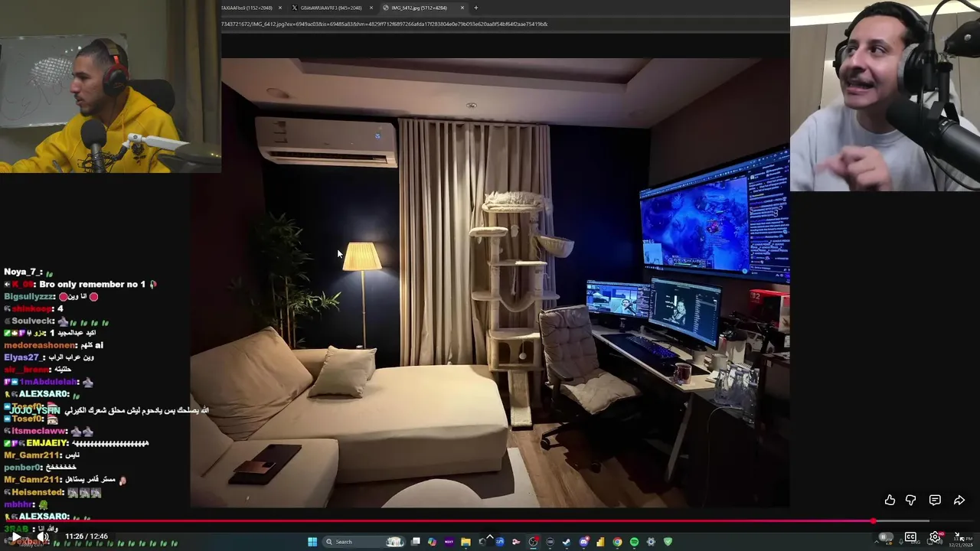Open the green shield taskbar app
The image size is (980, 551).
pyautogui.click(x=668, y=542)
